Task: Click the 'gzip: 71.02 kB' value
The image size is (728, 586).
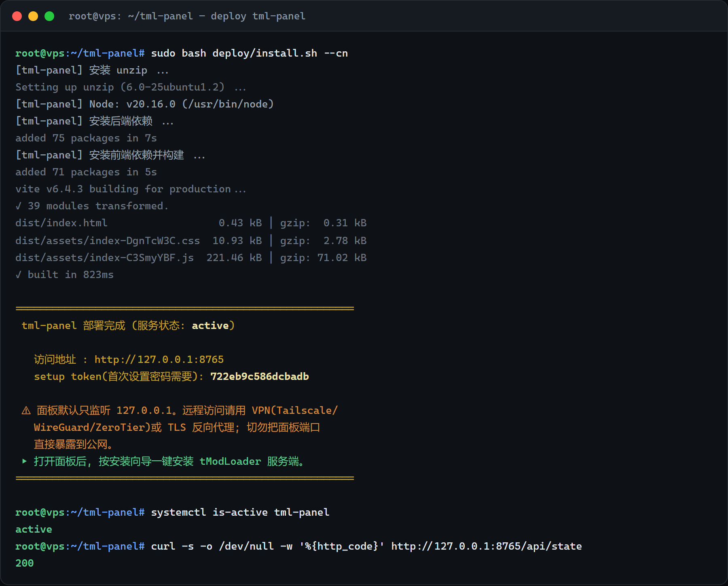Action: coord(324,258)
